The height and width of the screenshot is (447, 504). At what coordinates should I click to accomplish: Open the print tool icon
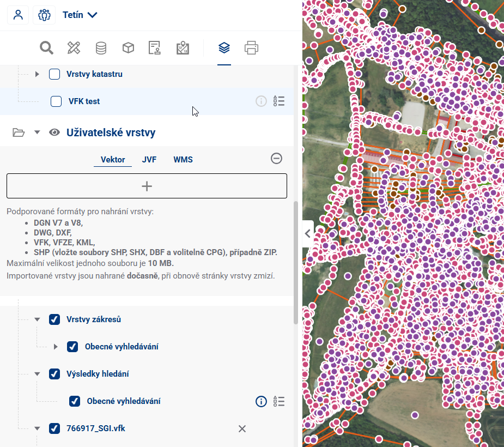click(251, 48)
